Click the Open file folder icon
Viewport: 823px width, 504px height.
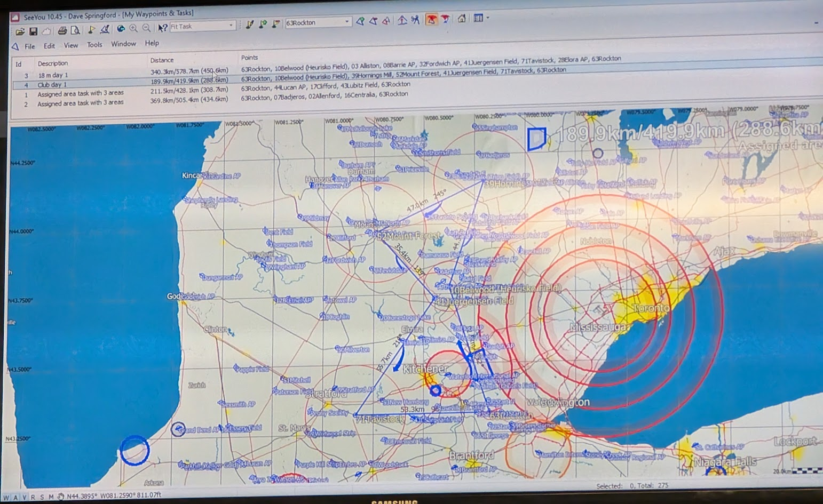click(20, 31)
